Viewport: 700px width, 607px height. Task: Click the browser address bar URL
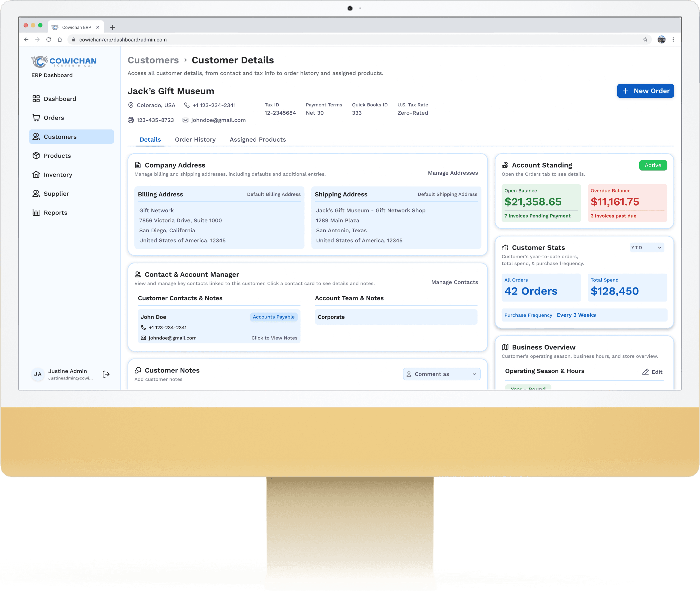[x=123, y=40]
